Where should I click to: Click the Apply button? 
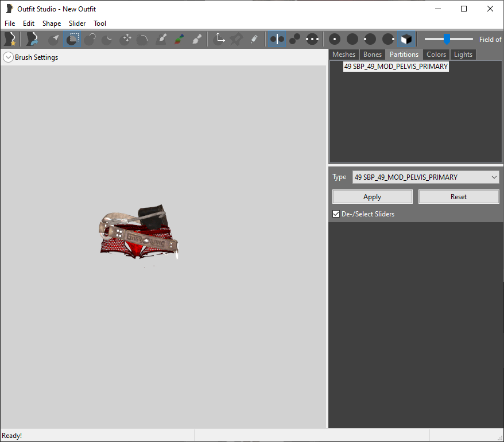tap(372, 197)
